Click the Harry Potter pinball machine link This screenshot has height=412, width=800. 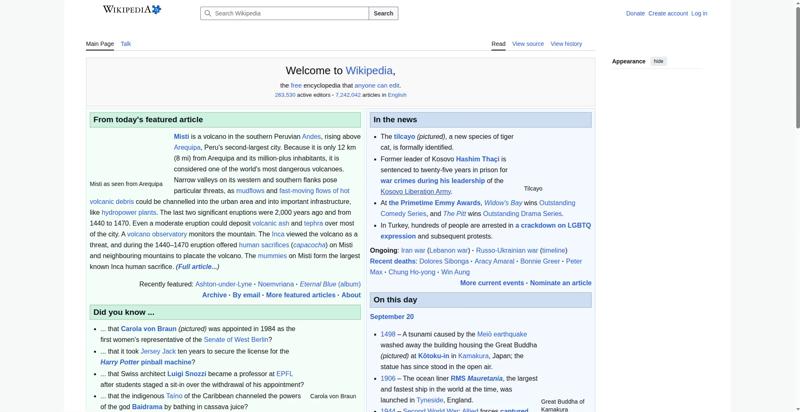(146, 363)
